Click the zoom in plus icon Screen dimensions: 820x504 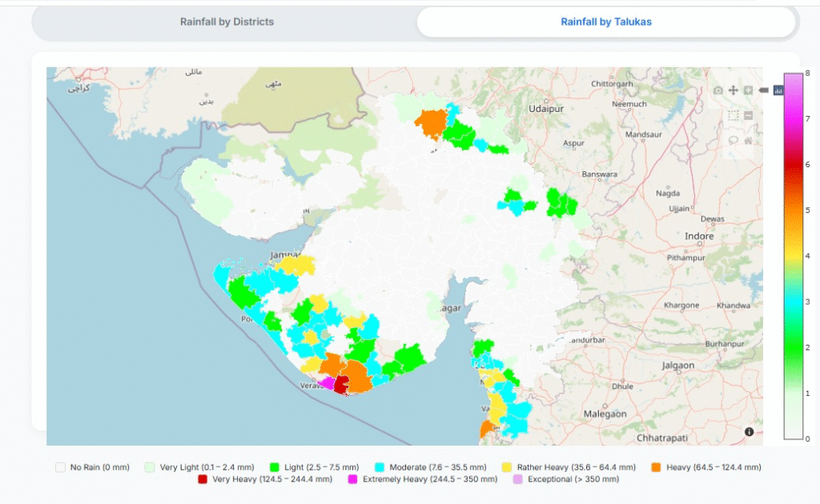click(x=748, y=90)
